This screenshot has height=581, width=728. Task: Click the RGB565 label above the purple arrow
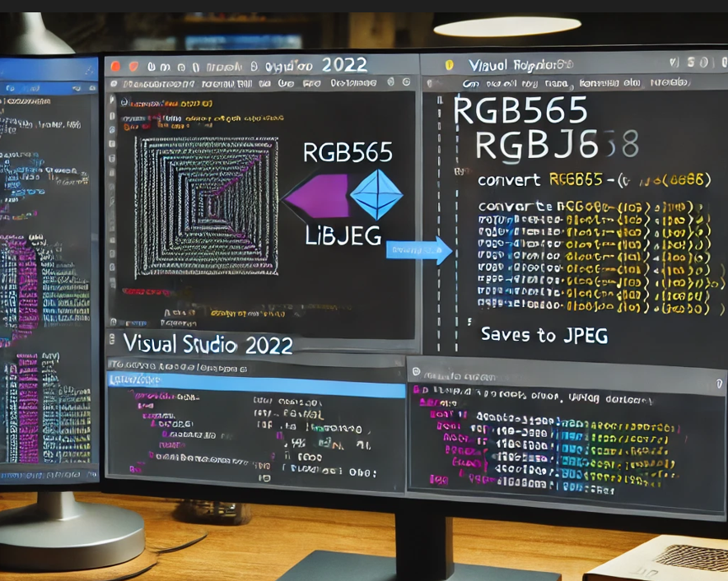348,152
